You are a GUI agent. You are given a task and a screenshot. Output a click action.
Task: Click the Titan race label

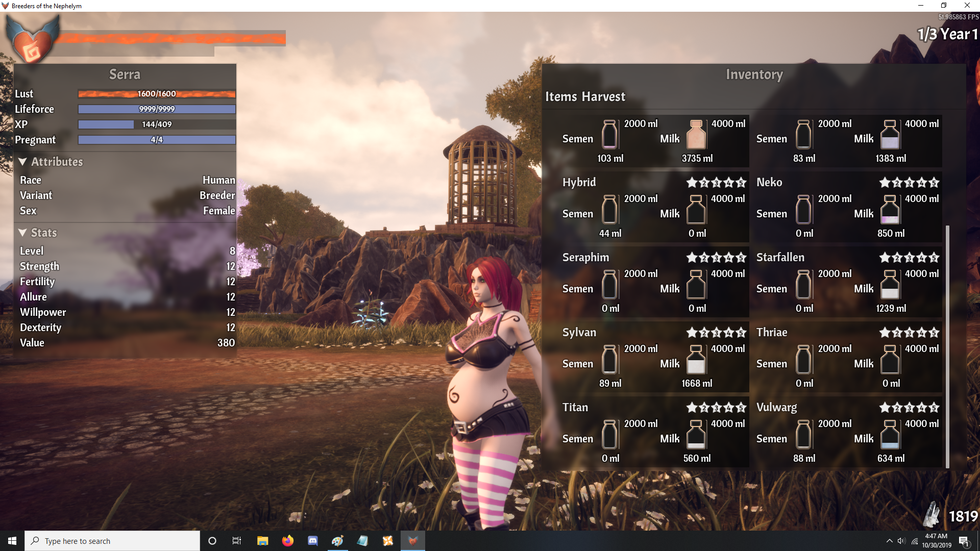pos(575,408)
